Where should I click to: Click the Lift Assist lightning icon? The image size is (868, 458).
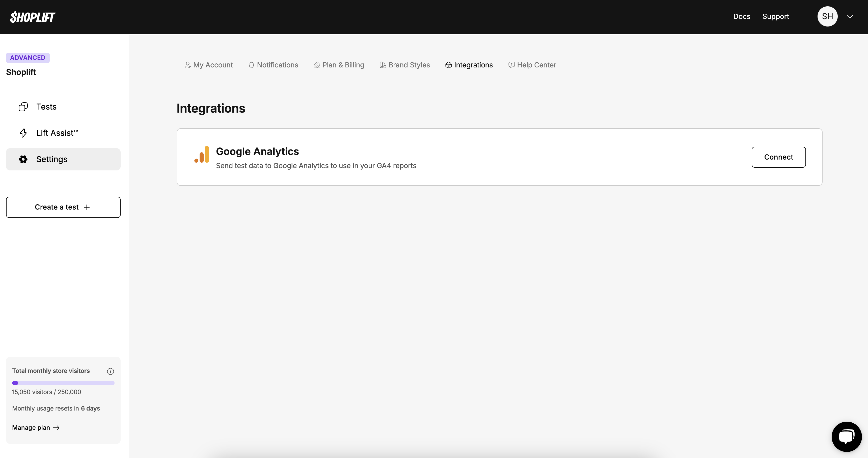coord(23,133)
